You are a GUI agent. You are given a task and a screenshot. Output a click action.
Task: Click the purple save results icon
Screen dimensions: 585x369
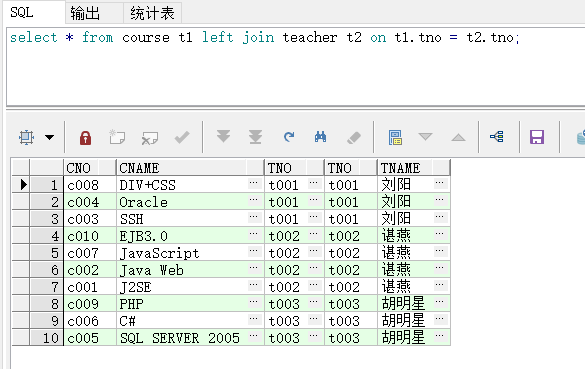[537, 137]
